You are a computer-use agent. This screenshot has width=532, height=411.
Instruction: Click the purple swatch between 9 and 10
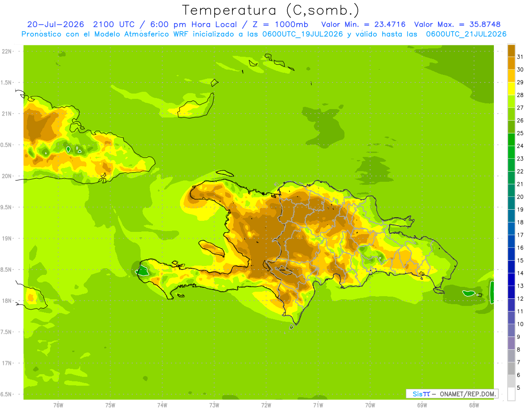(x=512, y=330)
